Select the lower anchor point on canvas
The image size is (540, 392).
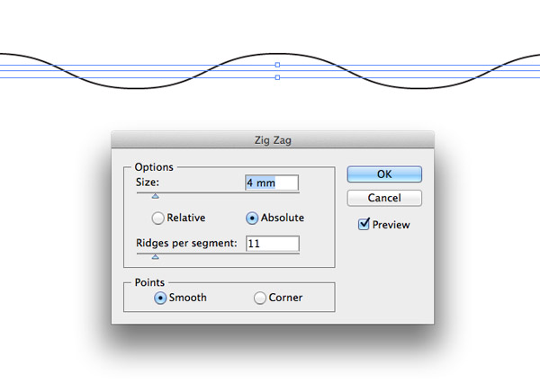(277, 78)
